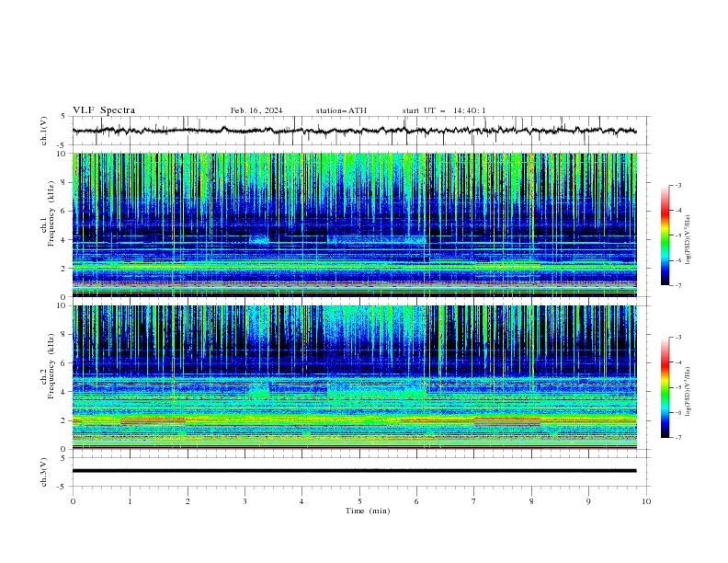Click the "-3" label on ch.1 color bar

pos(677,185)
